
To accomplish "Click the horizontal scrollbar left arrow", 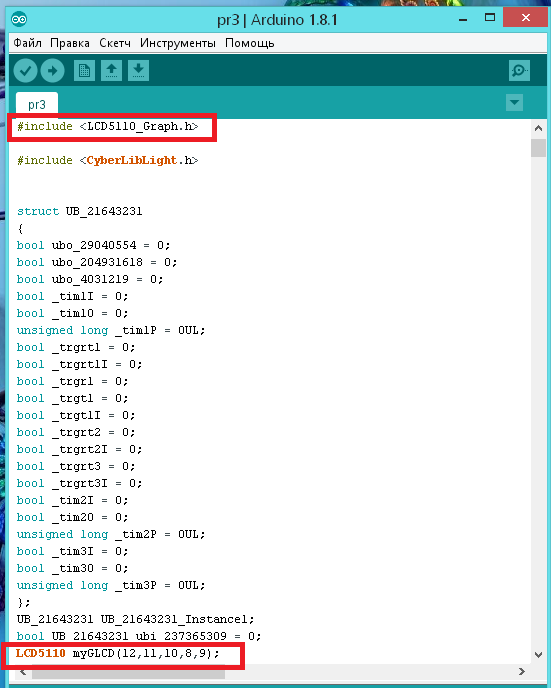I will (23, 671).
